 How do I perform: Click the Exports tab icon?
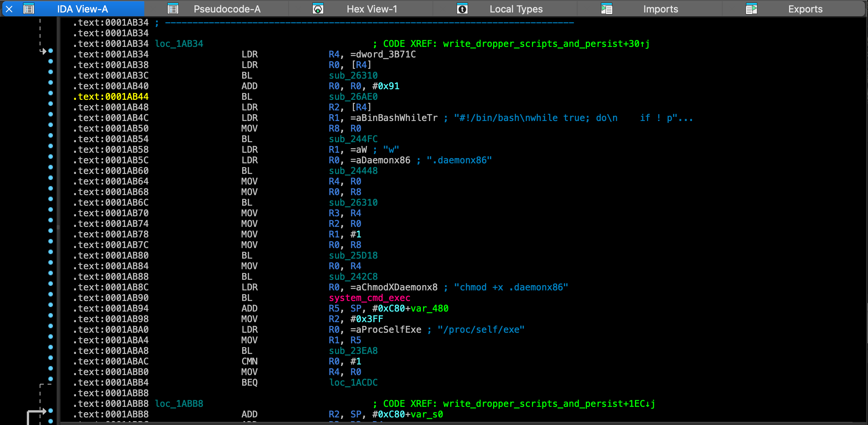(751, 9)
